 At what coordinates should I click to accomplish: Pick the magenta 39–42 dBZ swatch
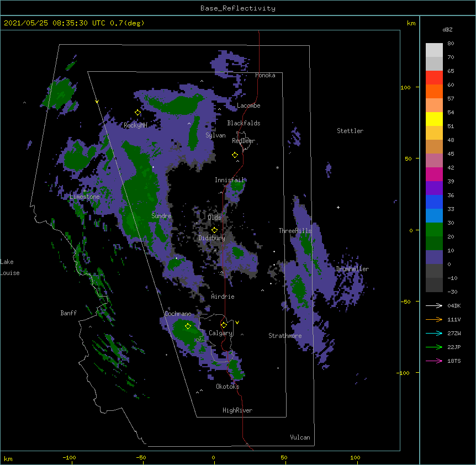434,174
